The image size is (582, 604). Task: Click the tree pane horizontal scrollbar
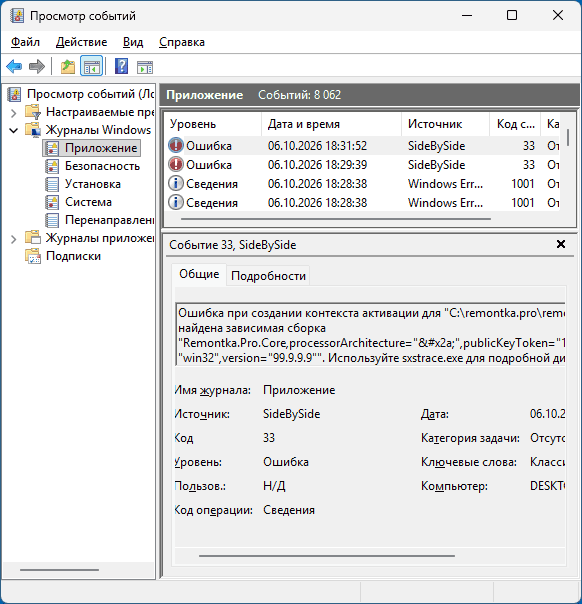59,570
